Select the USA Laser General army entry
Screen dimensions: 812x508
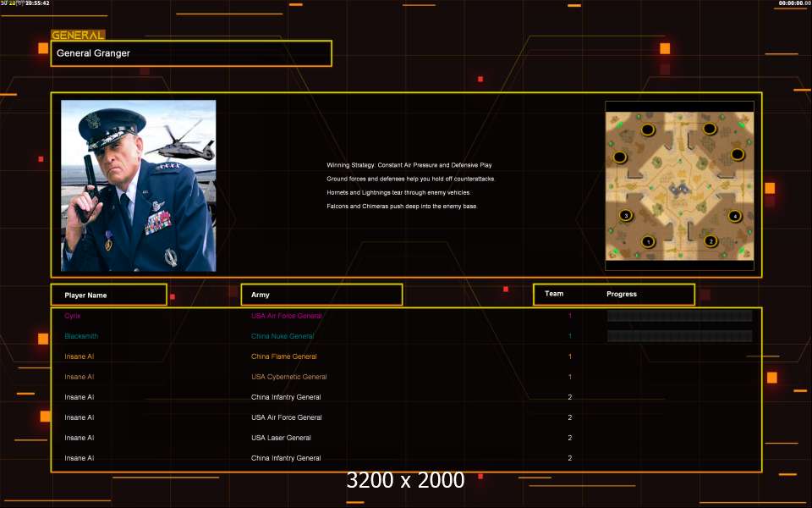click(x=281, y=438)
